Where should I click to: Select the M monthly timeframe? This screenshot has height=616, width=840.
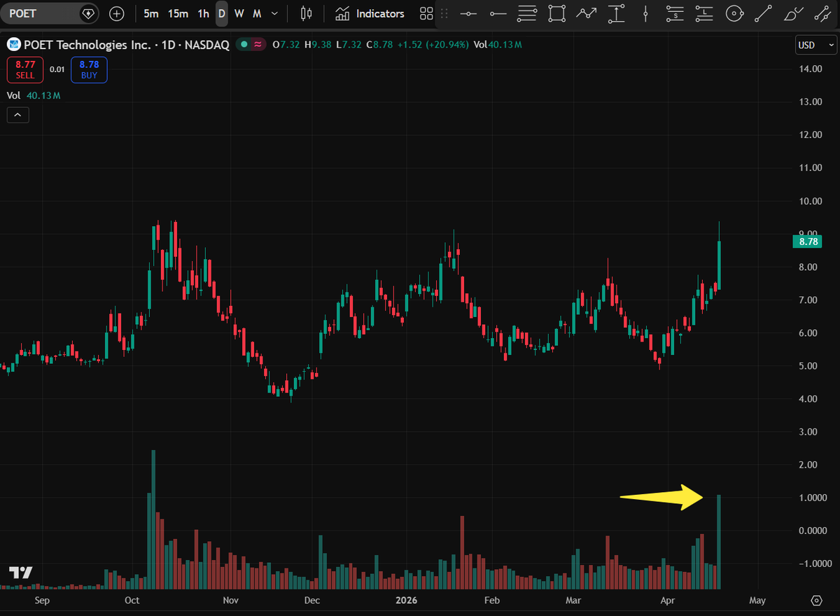click(257, 13)
